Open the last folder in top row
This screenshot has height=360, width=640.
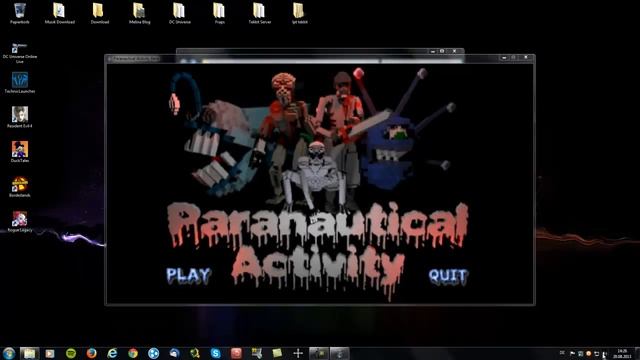[300, 13]
